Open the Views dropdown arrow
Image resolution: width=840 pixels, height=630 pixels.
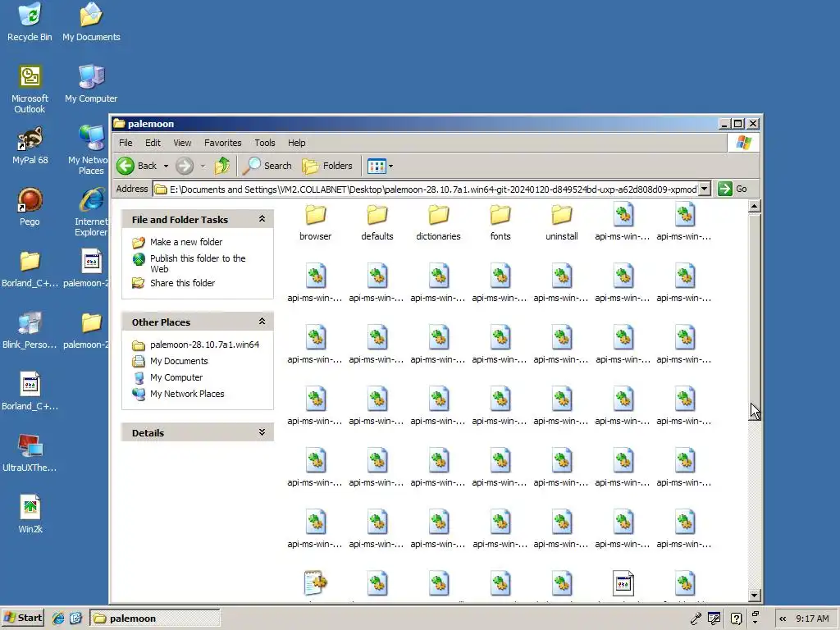[390, 166]
